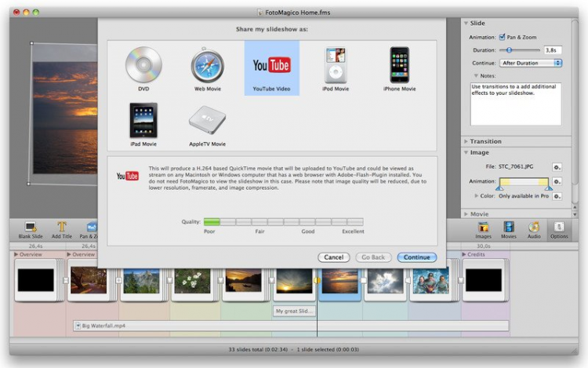Click the file icon in window title
The height and width of the screenshot is (368, 588).
260,13
